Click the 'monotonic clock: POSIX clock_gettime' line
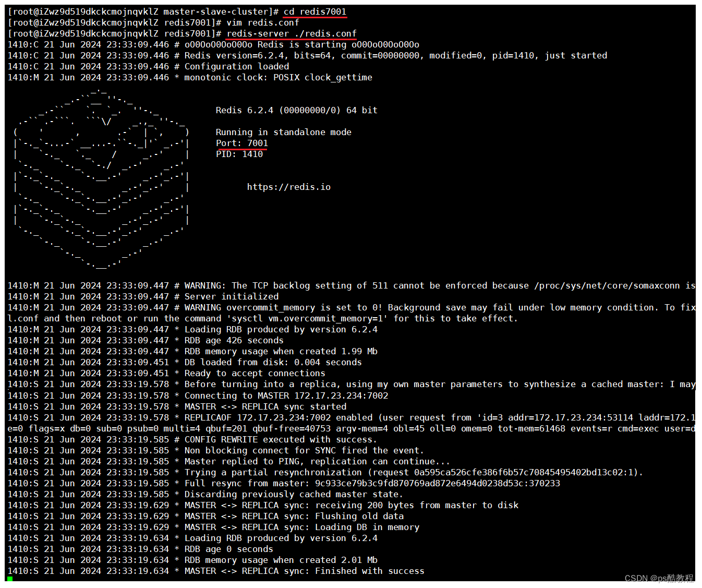702x588 pixels. [190, 77]
